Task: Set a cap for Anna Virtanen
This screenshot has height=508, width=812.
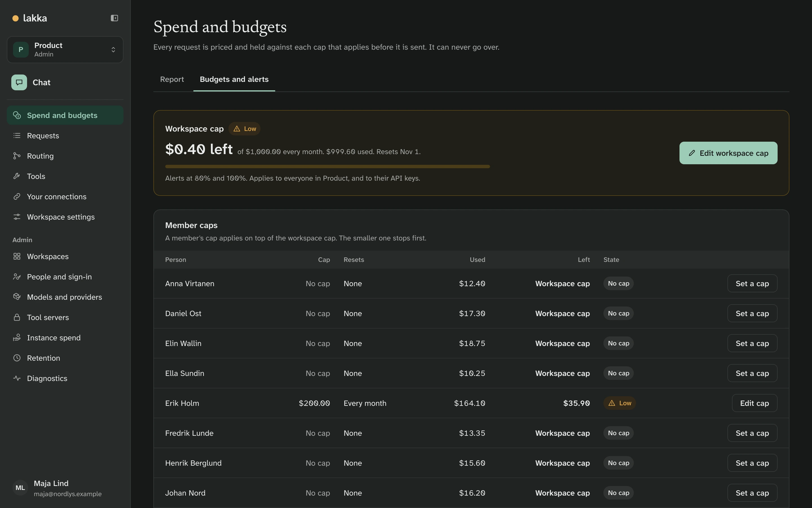Action: coord(752,284)
